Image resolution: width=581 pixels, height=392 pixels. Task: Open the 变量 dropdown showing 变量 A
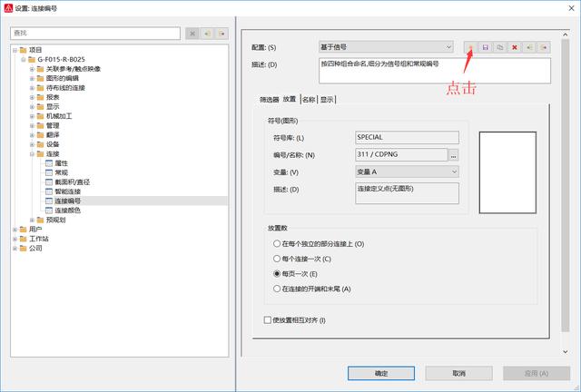click(x=407, y=171)
